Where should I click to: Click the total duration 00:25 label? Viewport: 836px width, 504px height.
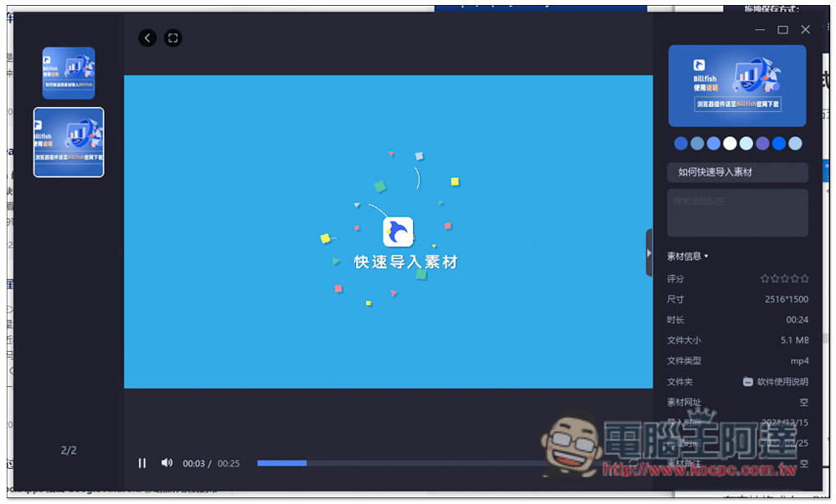[x=229, y=464]
